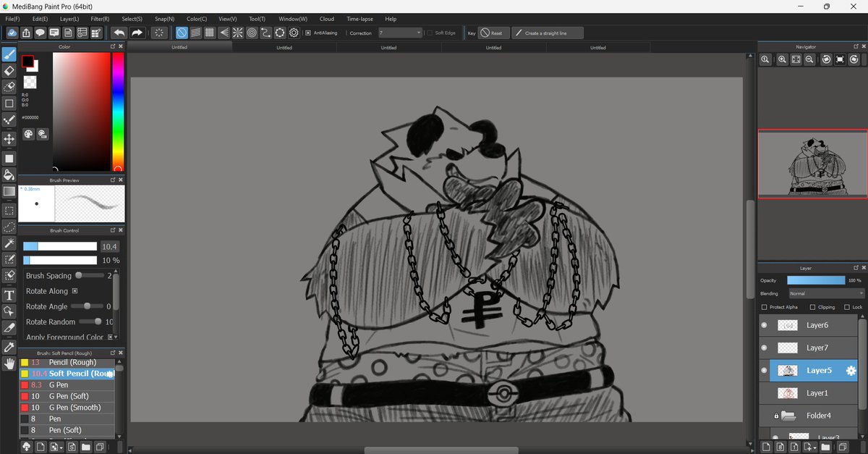Select the Brush tool in the left toolbox
868x454 pixels.
click(x=9, y=54)
